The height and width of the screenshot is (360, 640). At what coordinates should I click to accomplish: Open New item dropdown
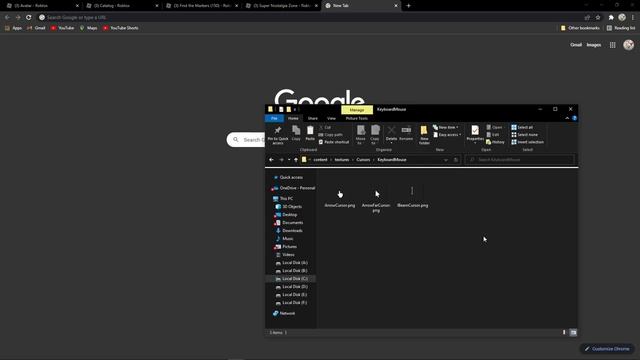pyautogui.click(x=446, y=127)
